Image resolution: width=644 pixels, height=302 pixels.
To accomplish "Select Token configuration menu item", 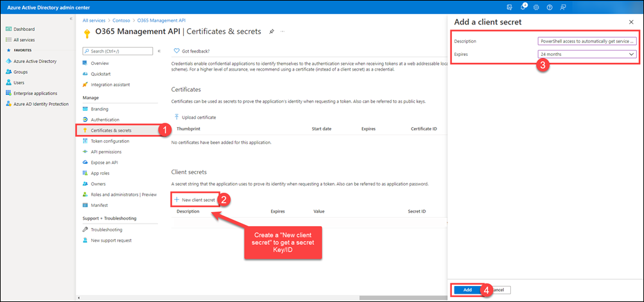I will click(x=110, y=141).
